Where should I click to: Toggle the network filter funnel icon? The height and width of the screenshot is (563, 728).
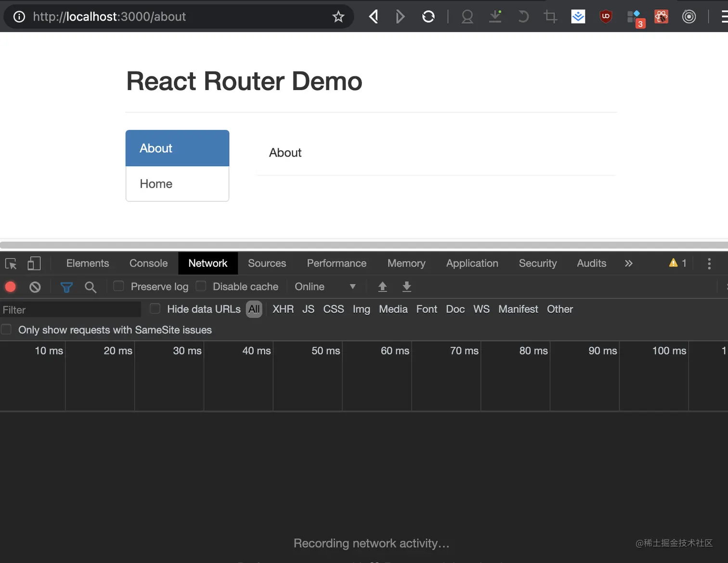tap(66, 287)
